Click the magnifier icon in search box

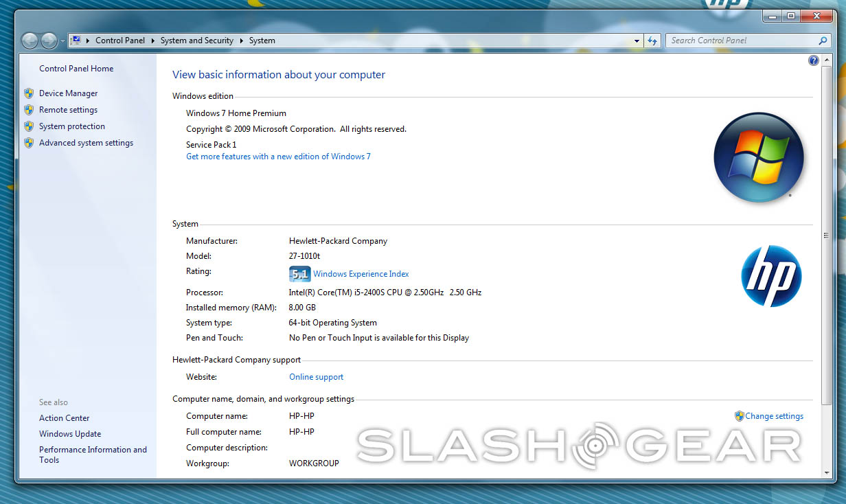[x=823, y=41]
